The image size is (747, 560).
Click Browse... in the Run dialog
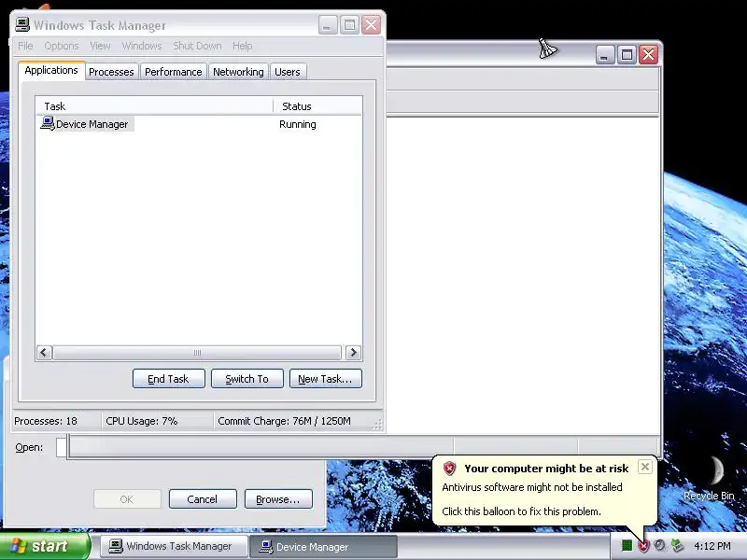pyautogui.click(x=278, y=499)
